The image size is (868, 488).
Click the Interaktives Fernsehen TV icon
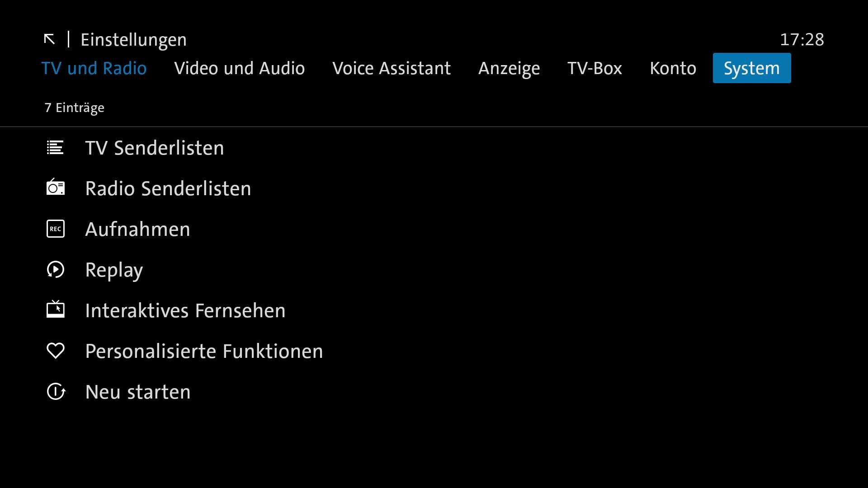(55, 310)
